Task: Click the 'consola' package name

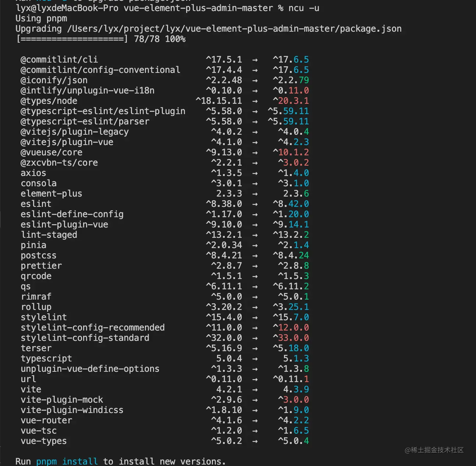Action: (39, 183)
